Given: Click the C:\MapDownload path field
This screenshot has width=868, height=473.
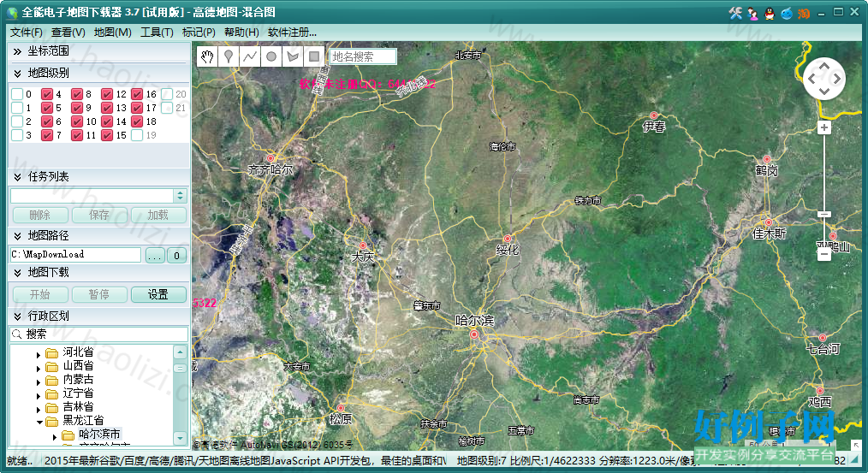Looking at the screenshot, I should [75, 255].
